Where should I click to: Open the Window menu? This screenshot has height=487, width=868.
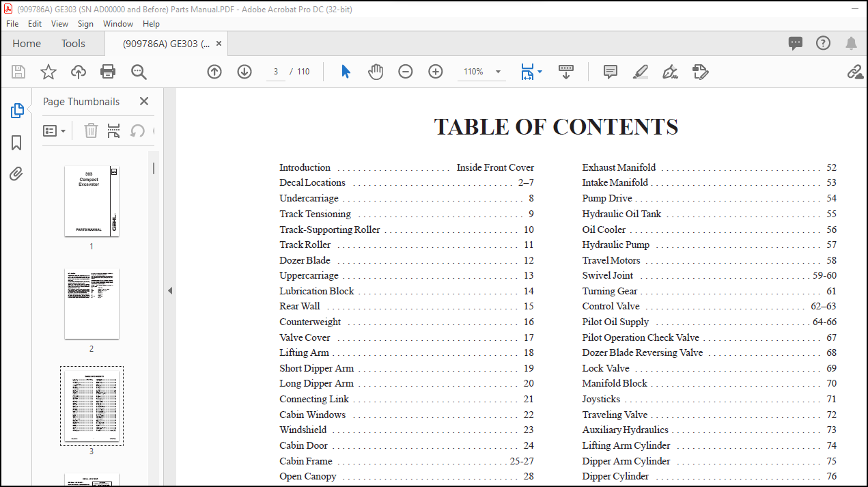[x=118, y=23]
